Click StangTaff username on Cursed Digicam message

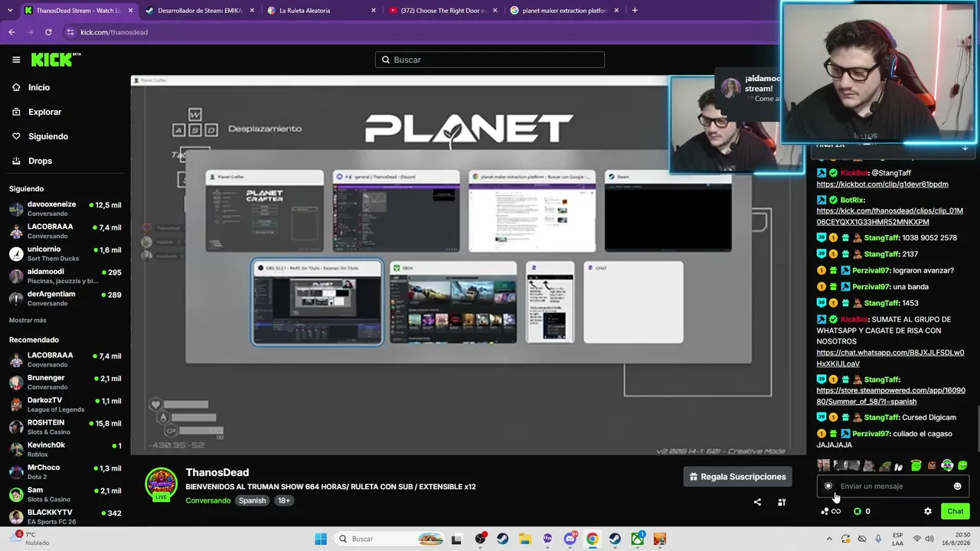882,417
